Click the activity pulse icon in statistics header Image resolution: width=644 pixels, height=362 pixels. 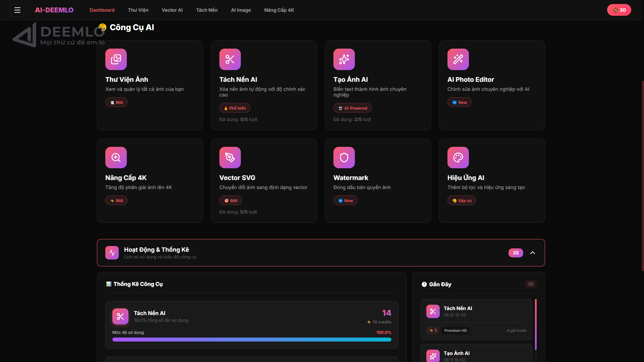[112, 253]
